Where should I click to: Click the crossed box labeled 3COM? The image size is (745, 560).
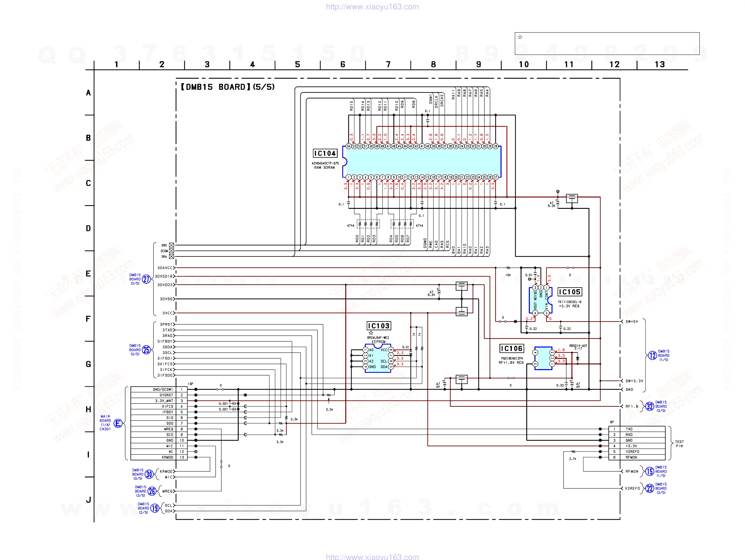click(171, 251)
